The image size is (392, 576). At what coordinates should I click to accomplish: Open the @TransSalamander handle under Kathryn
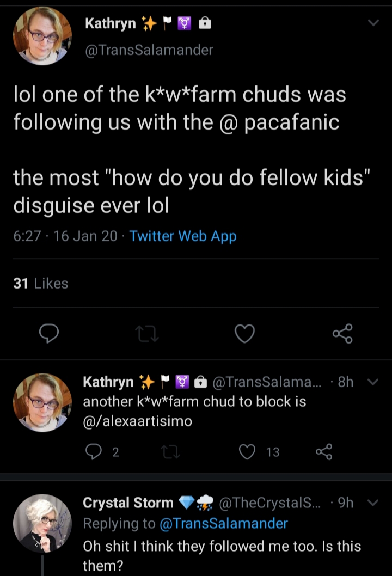149,50
